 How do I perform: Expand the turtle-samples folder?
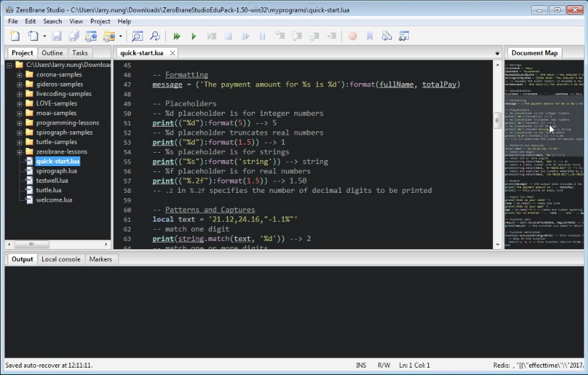(19, 142)
